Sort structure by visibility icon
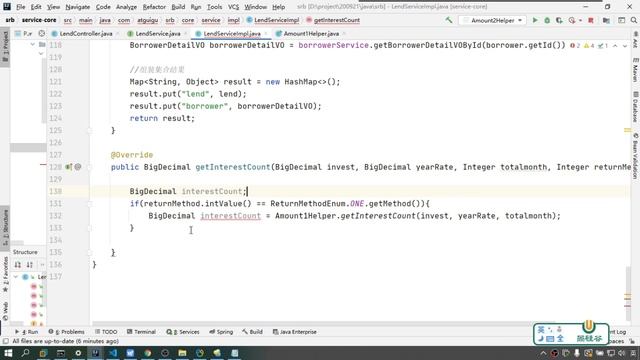The height and width of the screenshot is (360, 640). click(x=18, y=264)
